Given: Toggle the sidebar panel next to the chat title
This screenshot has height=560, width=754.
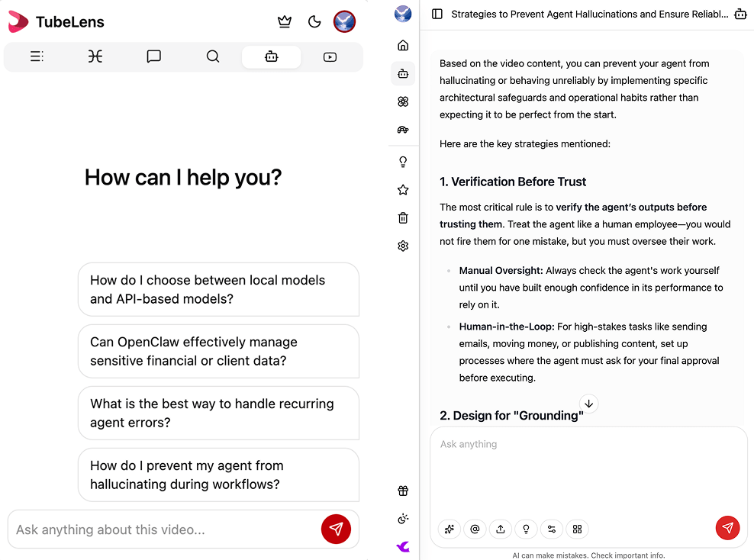Looking at the screenshot, I should 437,14.
